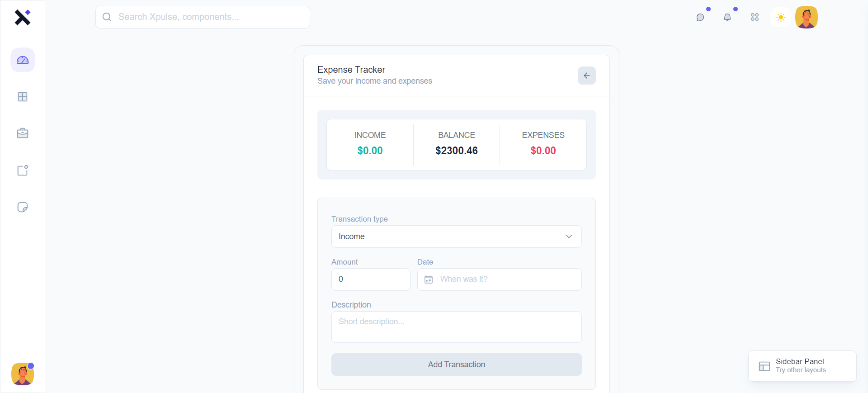Click the Add Transaction button

[x=456, y=365]
